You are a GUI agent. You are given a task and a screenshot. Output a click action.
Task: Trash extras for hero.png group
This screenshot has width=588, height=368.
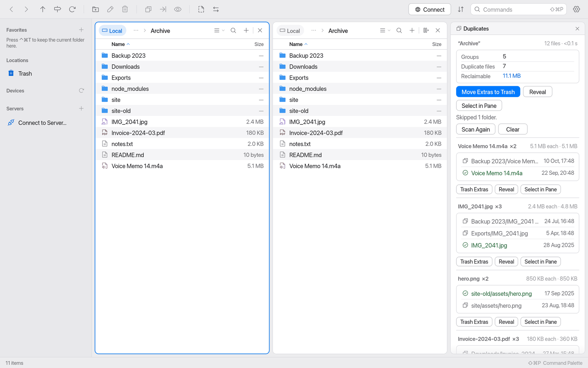coord(474,322)
